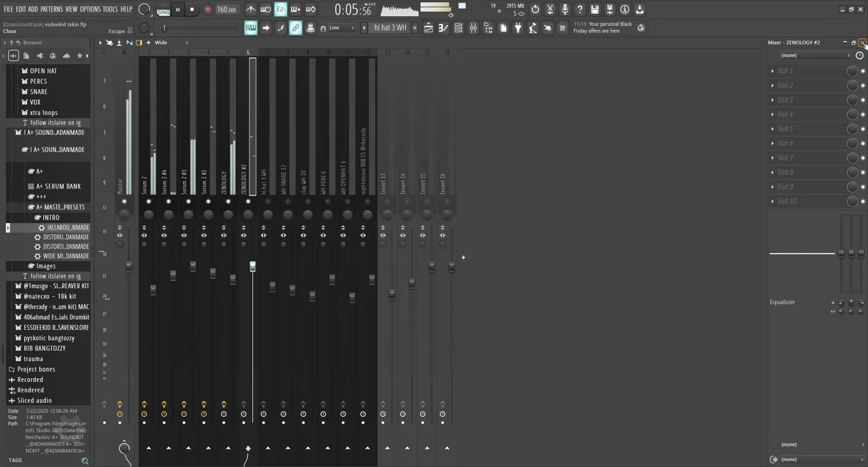Pause playback with the pause button
Image resolution: width=868 pixels, height=467 pixels.
(178, 9)
